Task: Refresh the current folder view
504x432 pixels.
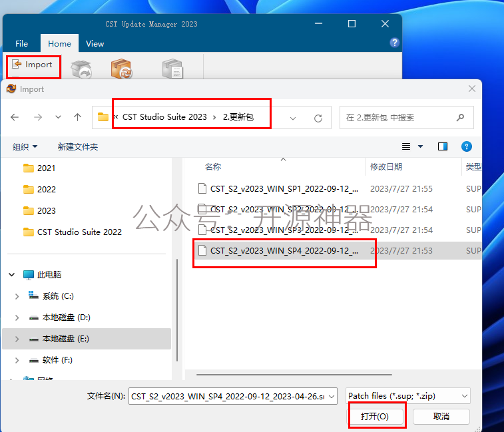Action: pyautogui.click(x=318, y=118)
